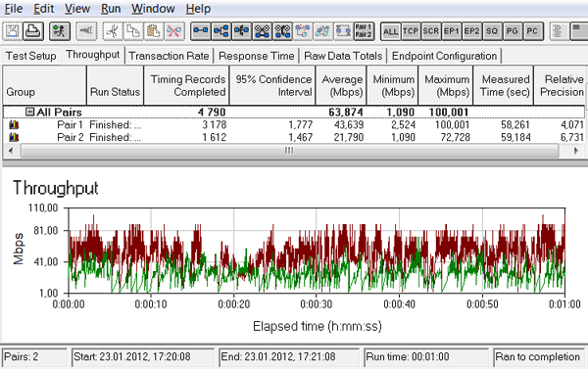This screenshot has width=588, height=369.
Task: Click the Cut scissors icon
Action: coord(112,30)
